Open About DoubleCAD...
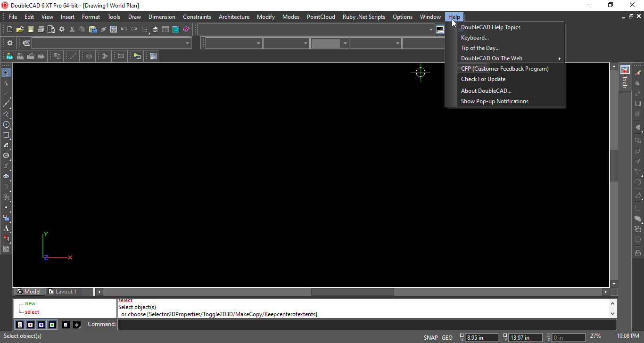The height and width of the screenshot is (343, 644). click(x=505, y=91)
